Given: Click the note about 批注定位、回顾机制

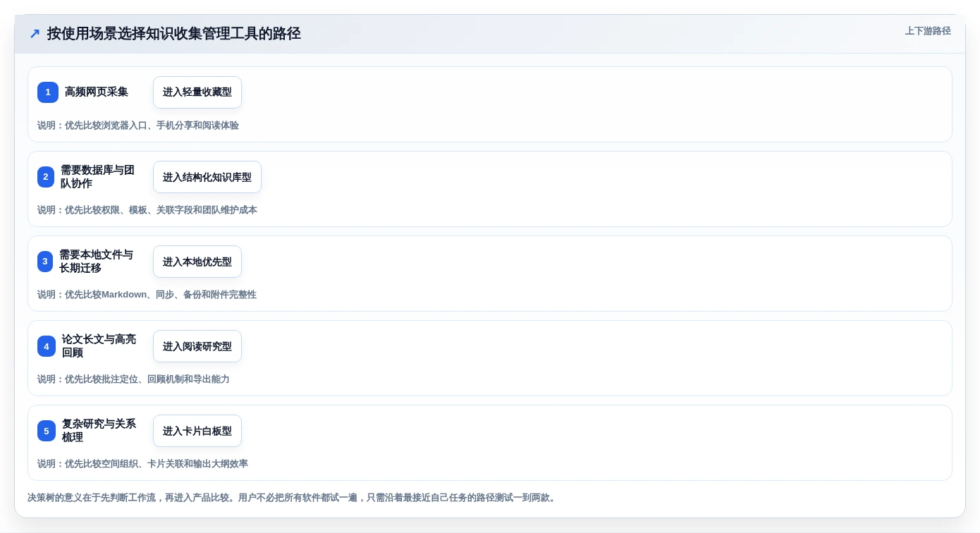Looking at the screenshot, I should (133, 379).
